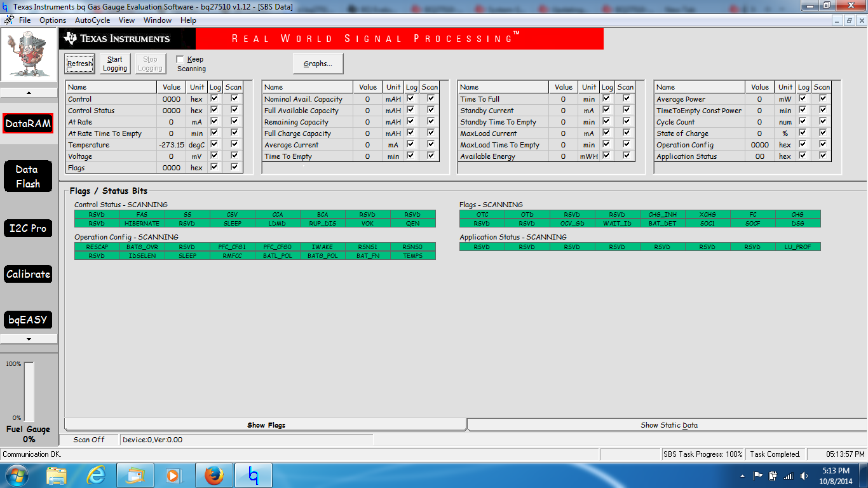868x488 pixels.
Task: Click the LU_PROF Application Status bit
Action: (x=797, y=247)
